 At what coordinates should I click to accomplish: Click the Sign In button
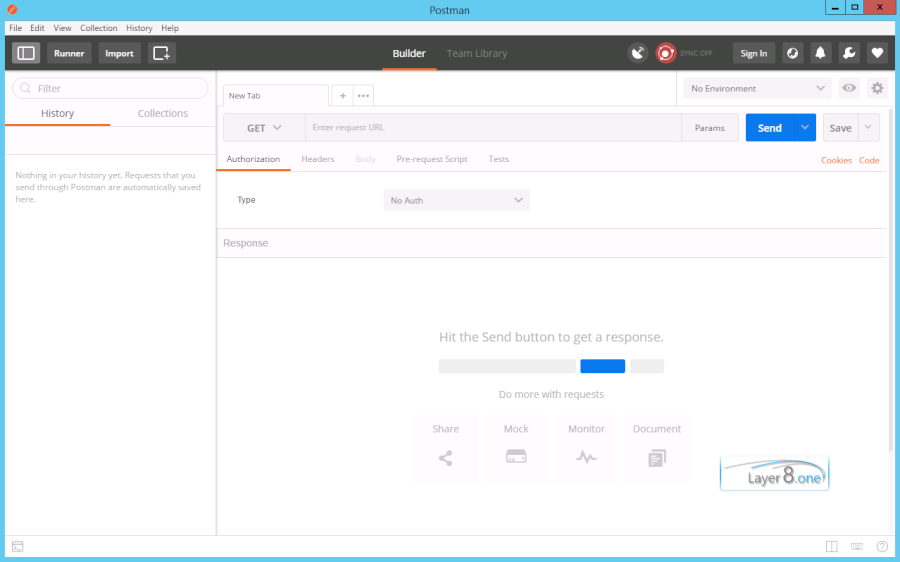pyautogui.click(x=754, y=53)
